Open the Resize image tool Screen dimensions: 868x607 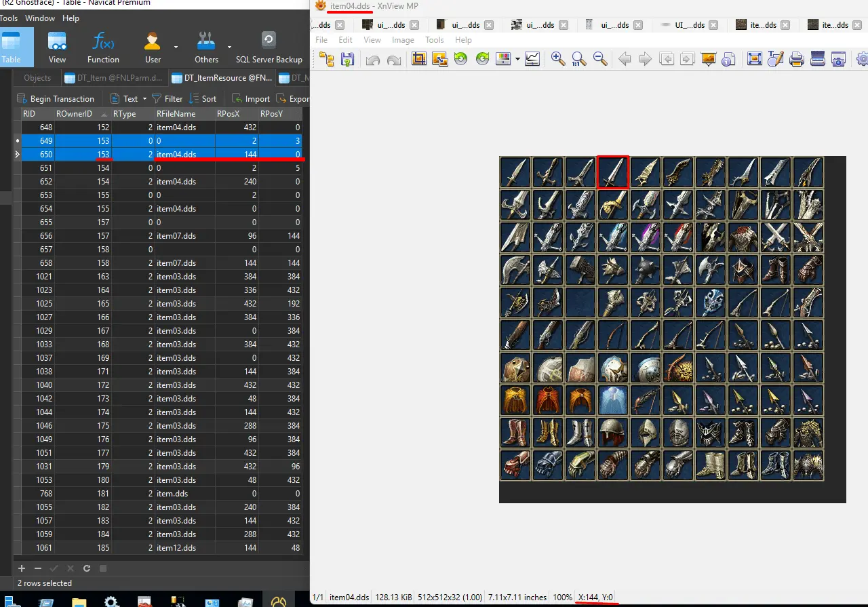[439, 59]
